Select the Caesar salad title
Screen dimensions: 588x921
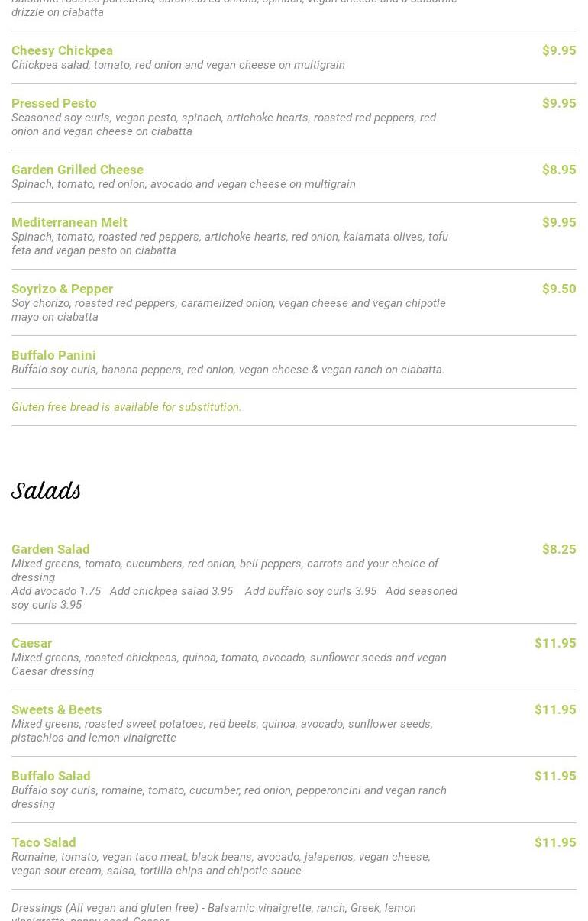point(31,643)
